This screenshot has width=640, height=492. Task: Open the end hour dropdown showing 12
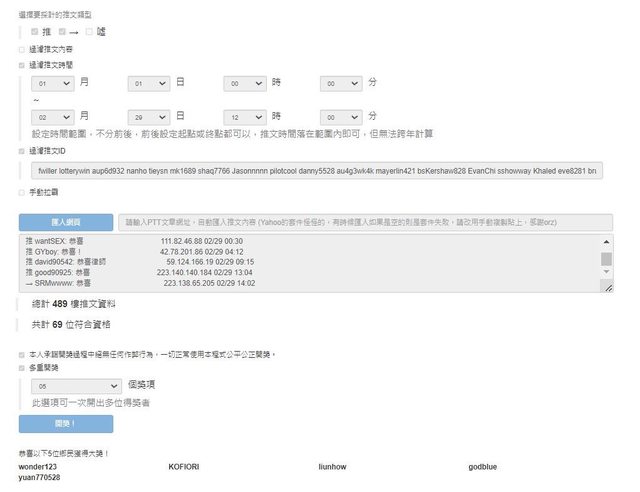click(x=243, y=116)
